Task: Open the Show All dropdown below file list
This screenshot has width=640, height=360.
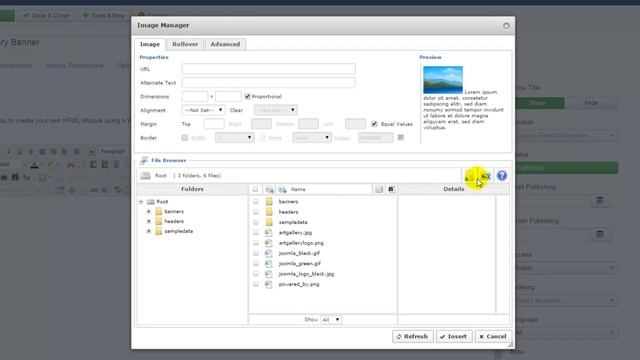Action: [x=331, y=320]
